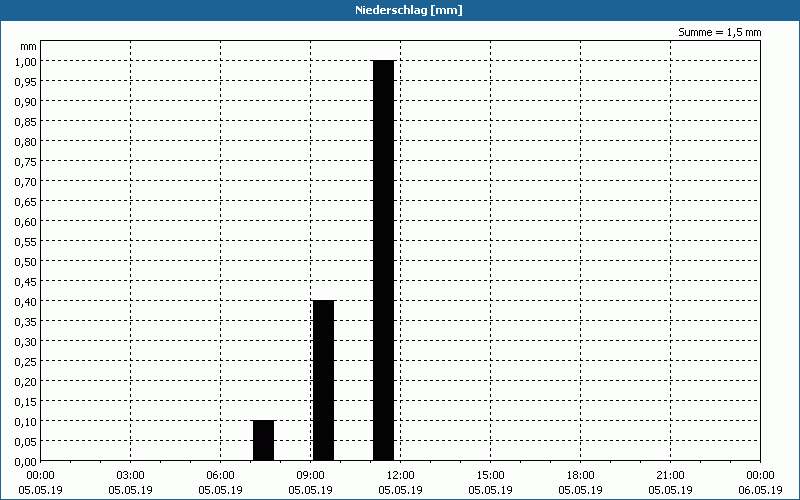Image resolution: width=800 pixels, height=500 pixels.
Task: Click the y-axis label 0,00
Action: coord(25,462)
